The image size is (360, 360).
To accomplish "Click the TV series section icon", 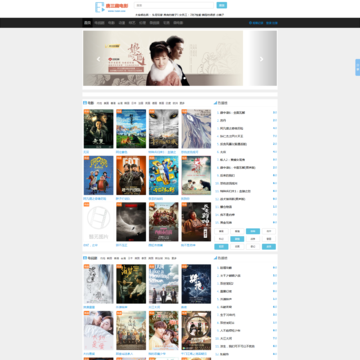I will point(85,258).
